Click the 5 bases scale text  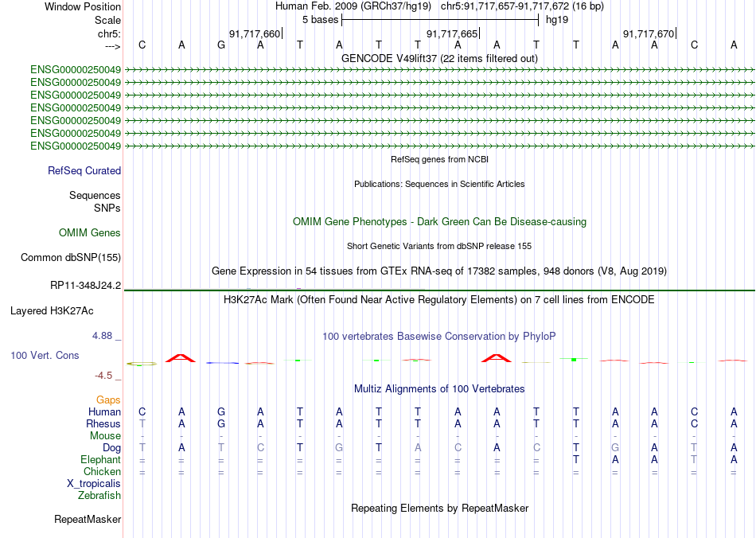click(320, 20)
